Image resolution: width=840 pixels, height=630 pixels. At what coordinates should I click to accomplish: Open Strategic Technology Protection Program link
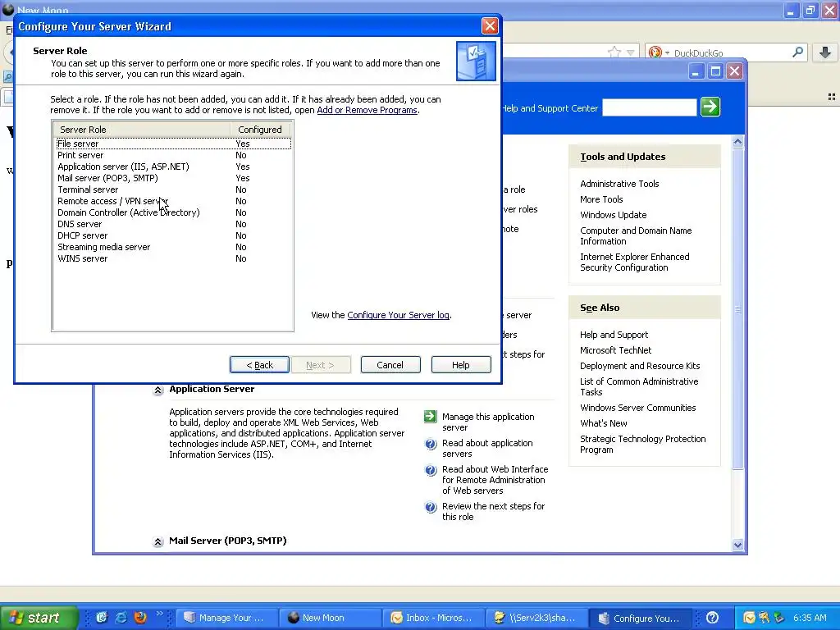[x=643, y=444]
